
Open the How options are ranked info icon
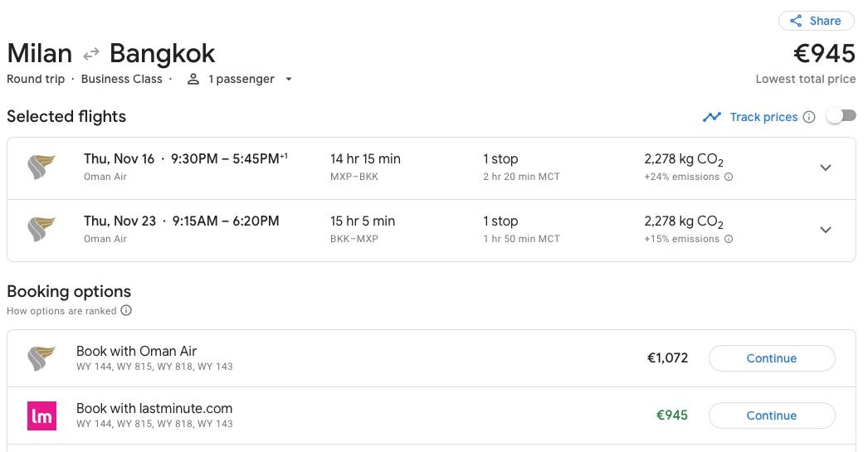(x=126, y=310)
